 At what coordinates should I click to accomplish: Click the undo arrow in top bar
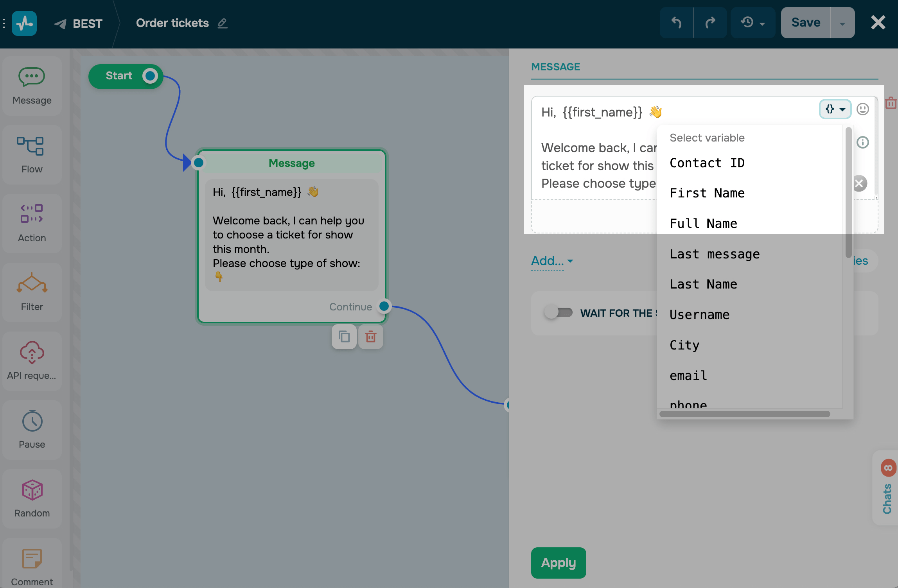point(676,23)
